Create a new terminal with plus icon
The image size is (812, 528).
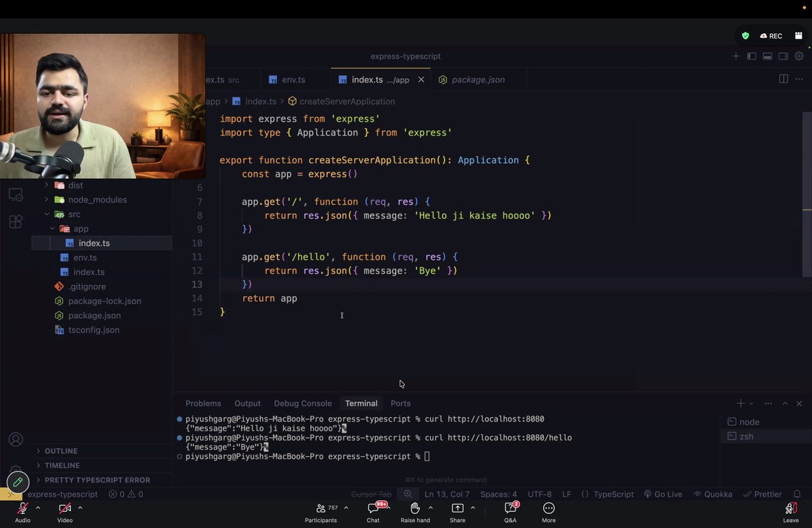tap(740, 403)
